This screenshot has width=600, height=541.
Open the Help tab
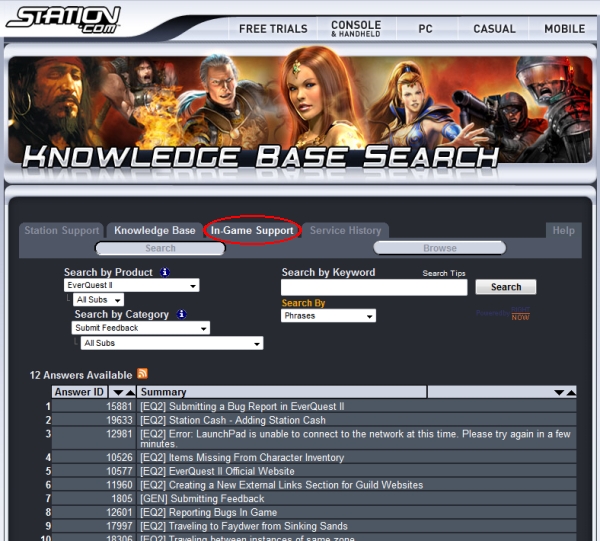(564, 231)
